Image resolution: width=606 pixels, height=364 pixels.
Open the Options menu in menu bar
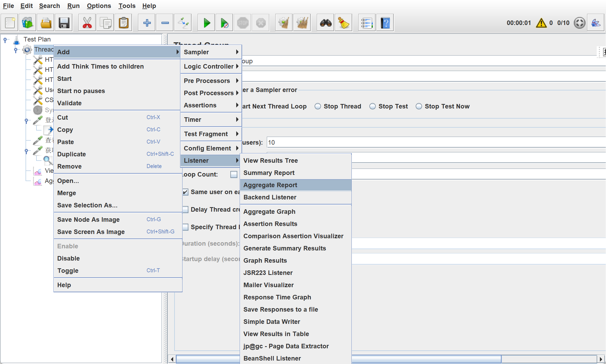[99, 6]
